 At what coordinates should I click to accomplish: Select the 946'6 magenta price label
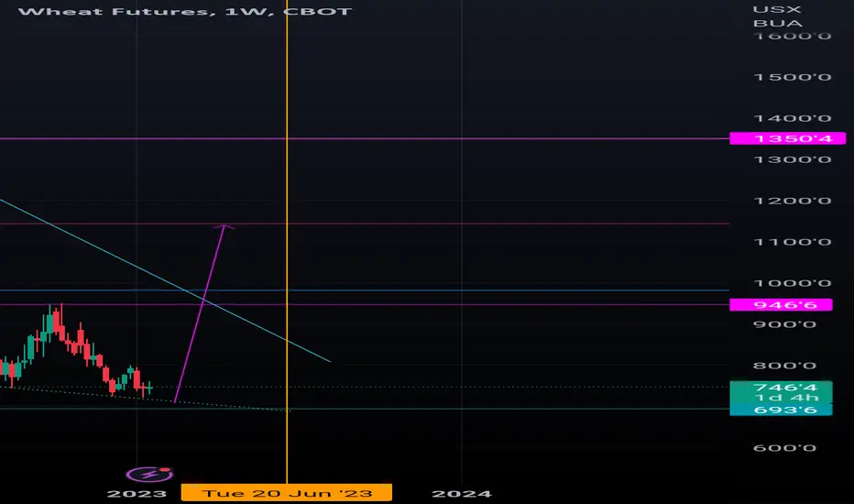(781, 304)
